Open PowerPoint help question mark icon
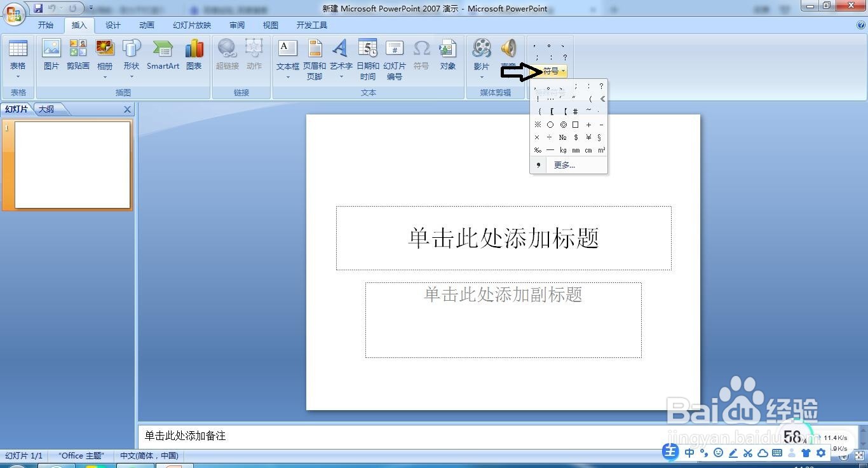868x468 pixels. [x=861, y=25]
